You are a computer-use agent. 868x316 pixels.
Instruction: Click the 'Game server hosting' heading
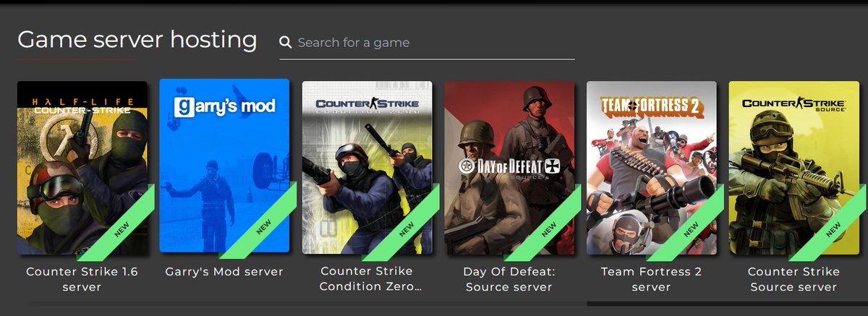point(137,40)
